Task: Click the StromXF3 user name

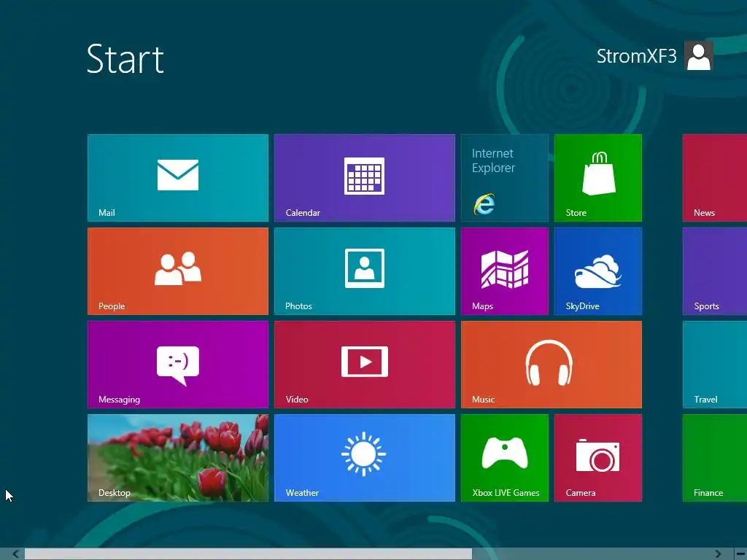Action: [636, 56]
